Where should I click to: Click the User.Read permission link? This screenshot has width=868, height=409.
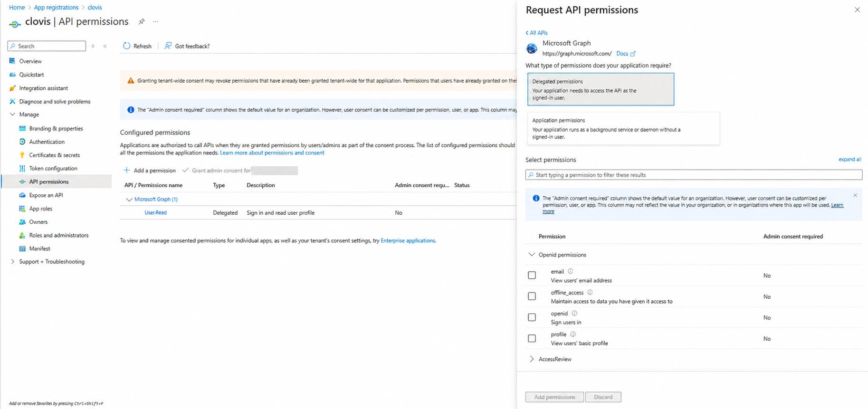tap(155, 212)
